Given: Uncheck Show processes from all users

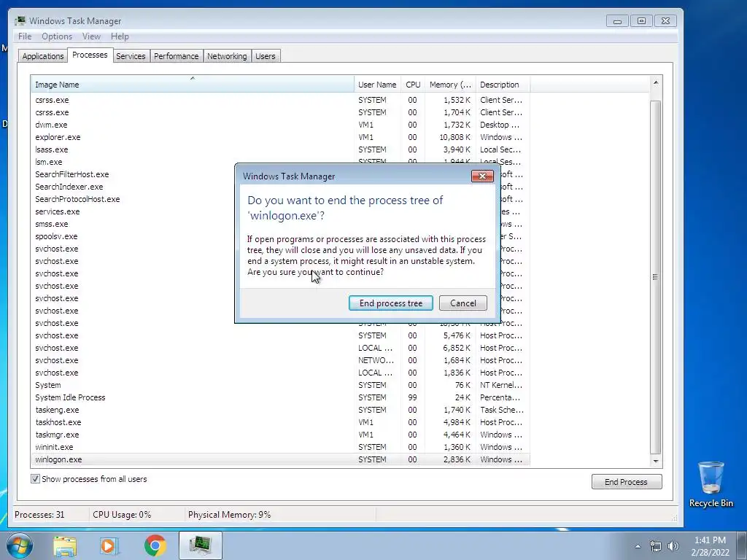Looking at the screenshot, I should [35, 479].
